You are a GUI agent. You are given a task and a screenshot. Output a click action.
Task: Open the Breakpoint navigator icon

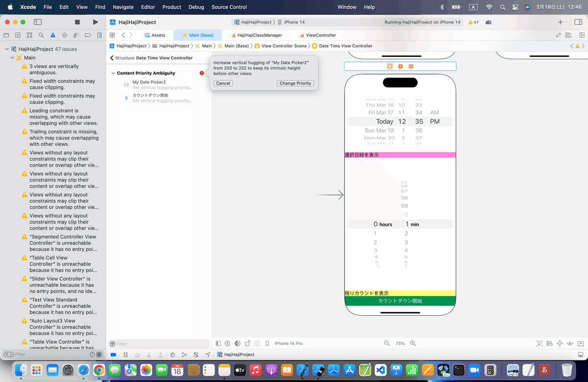pyautogui.click(x=88, y=35)
